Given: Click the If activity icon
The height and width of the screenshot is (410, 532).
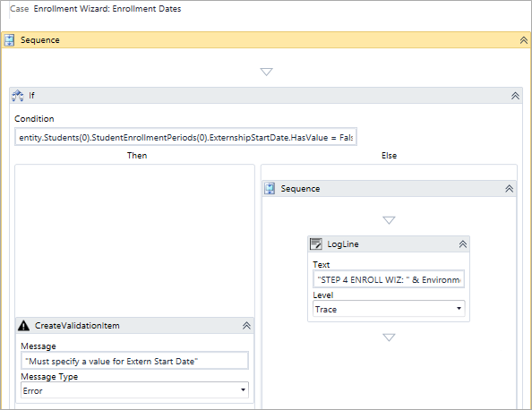Looking at the screenshot, I should point(18,96).
